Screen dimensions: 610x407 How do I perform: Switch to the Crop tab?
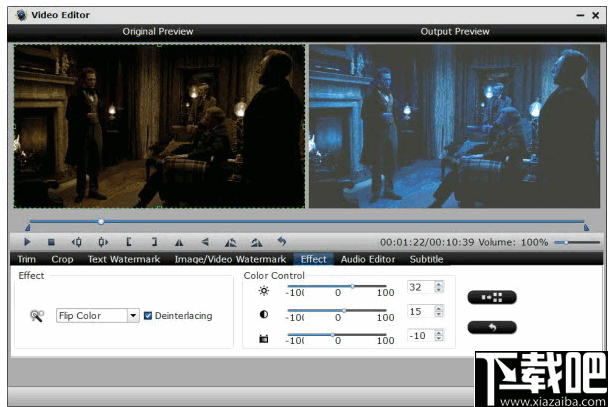62,259
